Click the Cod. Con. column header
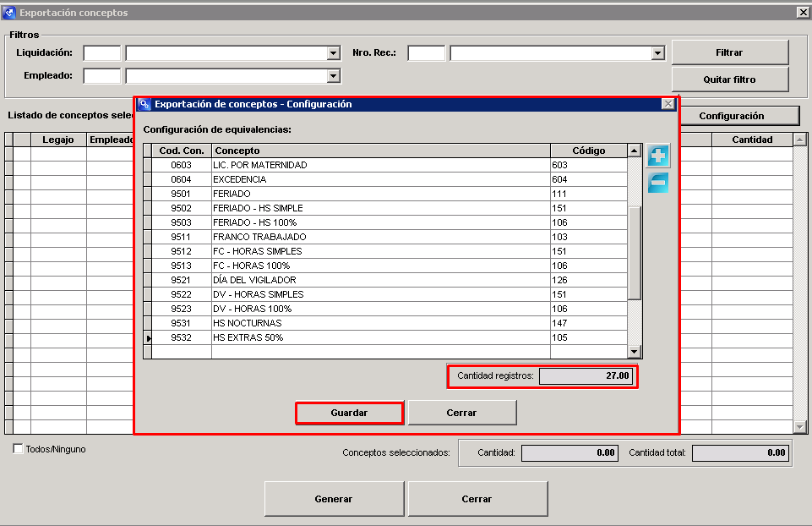This screenshot has height=526, width=812. tap(182, 151)
